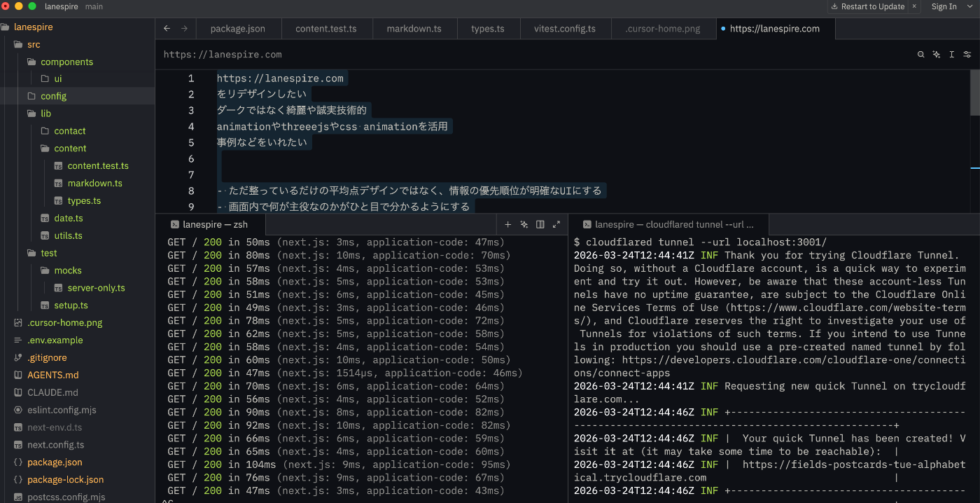Viewport: 980px width, 503px height.
Task: Collapse the mocks folder
Action: click(45, 270)
